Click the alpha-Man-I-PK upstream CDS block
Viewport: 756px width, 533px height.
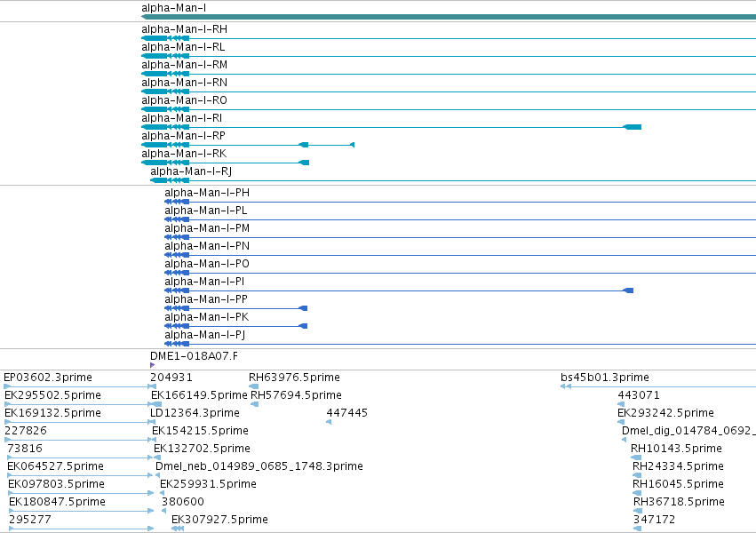(x=303, y=326)
